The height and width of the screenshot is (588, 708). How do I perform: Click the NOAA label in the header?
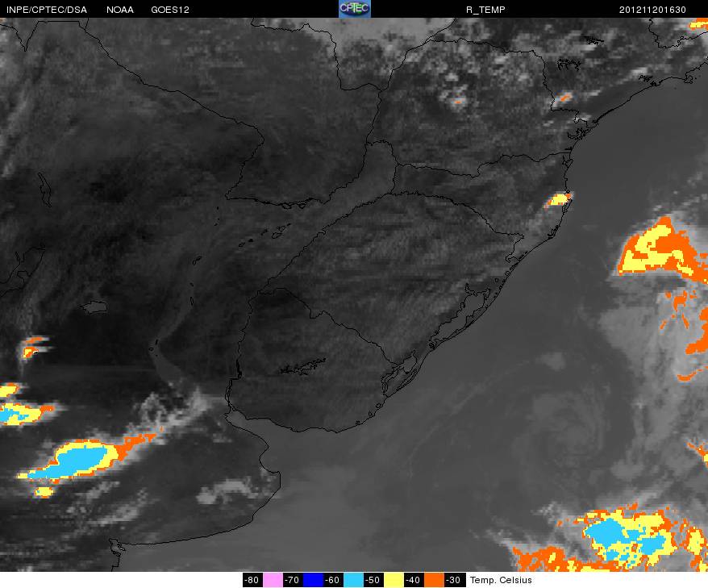(x=119, y=10)
